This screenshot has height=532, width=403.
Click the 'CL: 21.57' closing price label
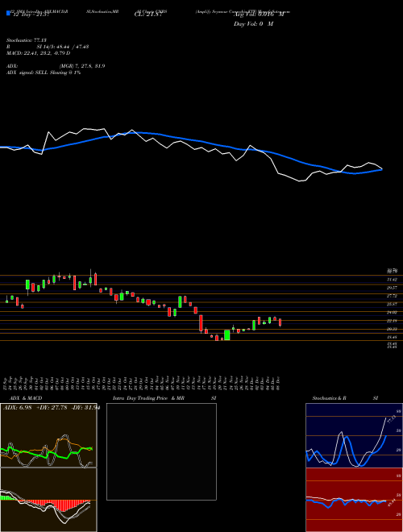click(148, 15)
